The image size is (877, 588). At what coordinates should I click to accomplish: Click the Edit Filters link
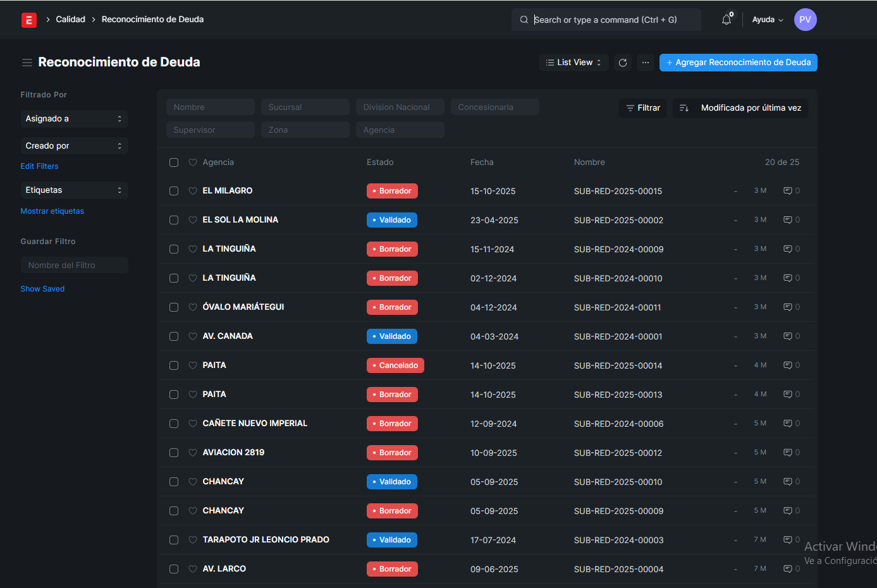[39, 166]
